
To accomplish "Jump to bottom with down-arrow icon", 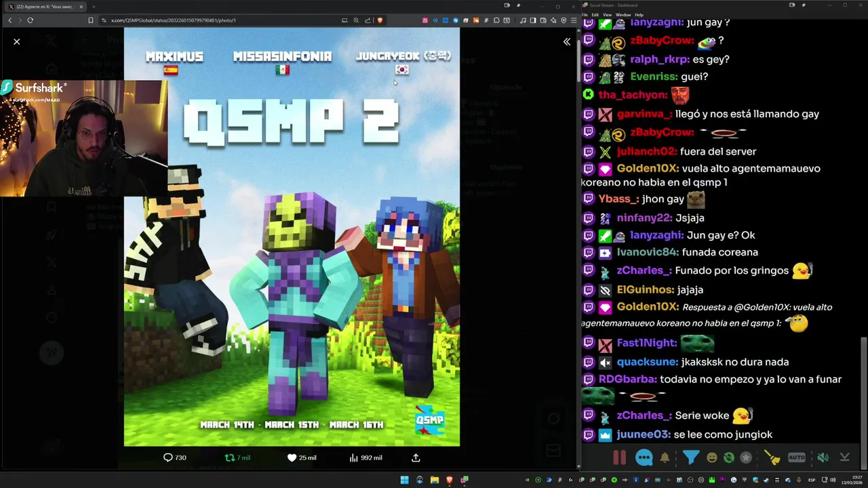I will (845, 457).
